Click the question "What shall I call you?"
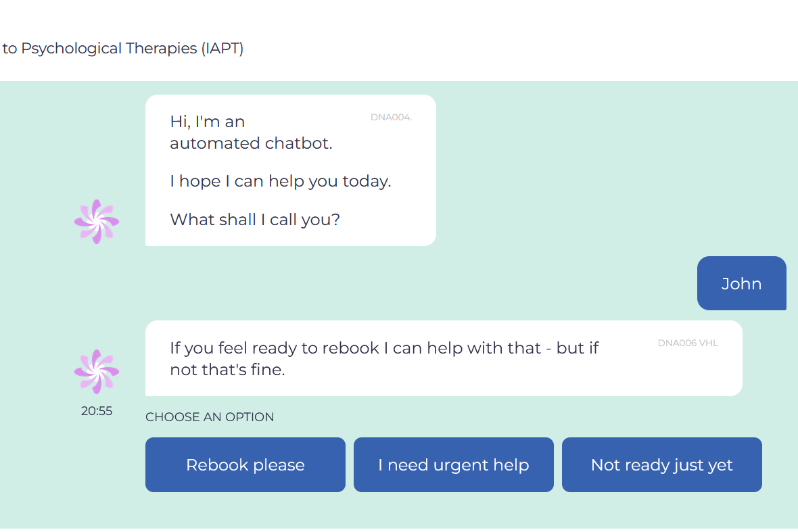 (x=254, y=220)
